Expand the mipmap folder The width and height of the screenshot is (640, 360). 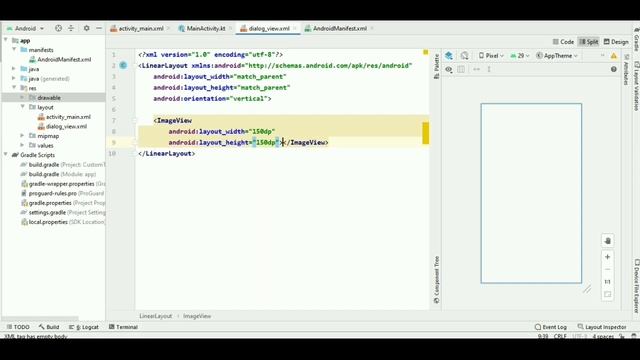pyautogui.click(x=23, y=135)
